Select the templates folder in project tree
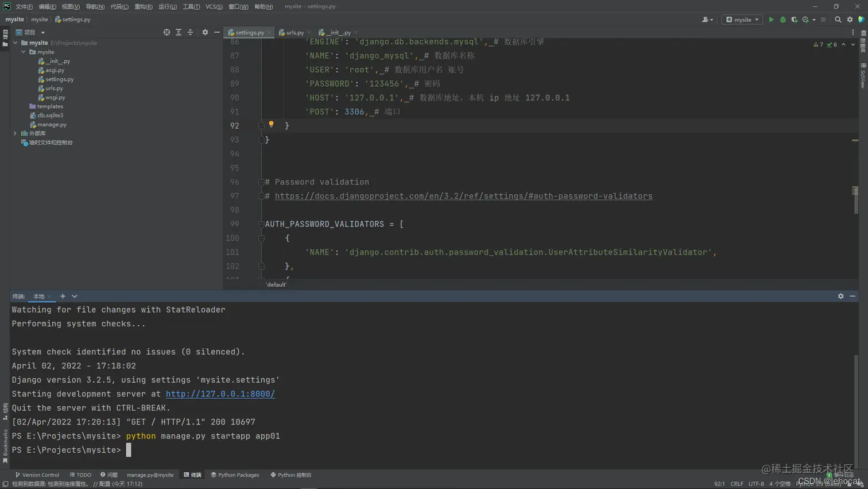 coord(46,106)
